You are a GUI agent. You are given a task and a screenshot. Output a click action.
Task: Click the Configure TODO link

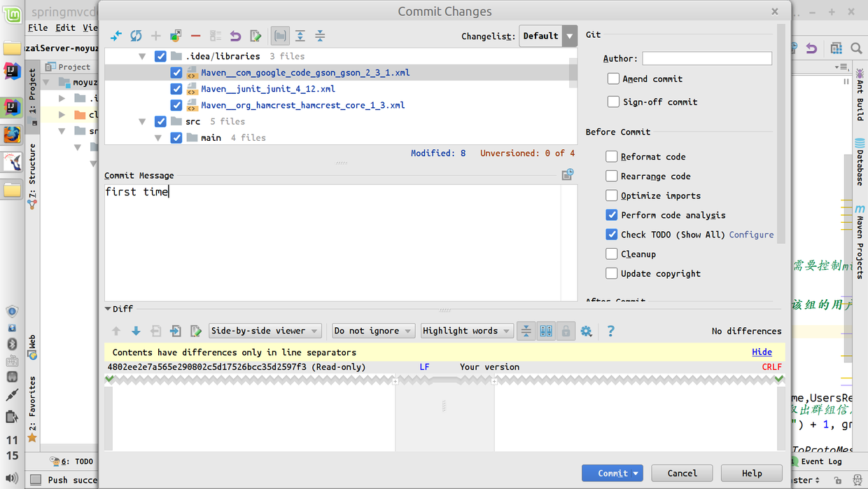[751, 235]
